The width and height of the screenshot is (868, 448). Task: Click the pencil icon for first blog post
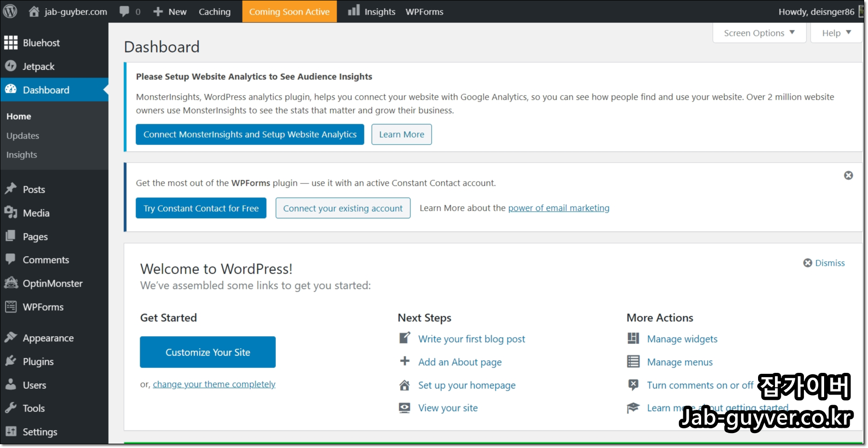(405, 338)
